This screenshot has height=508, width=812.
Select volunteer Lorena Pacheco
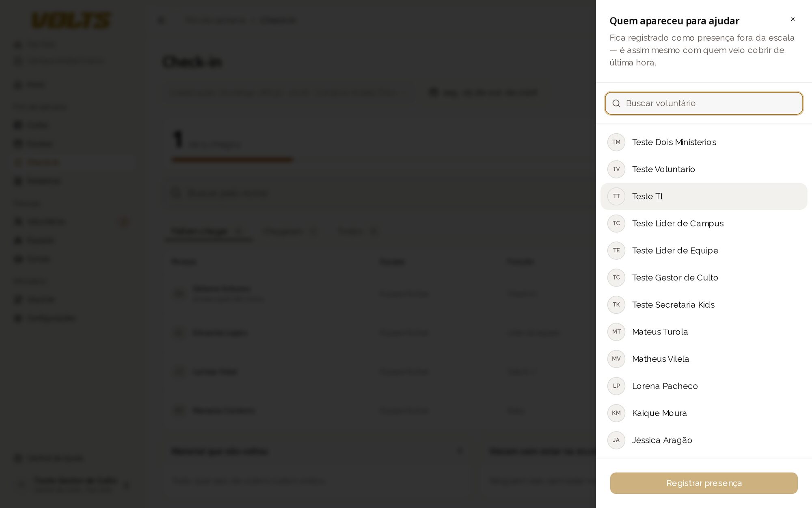(704, 386)
